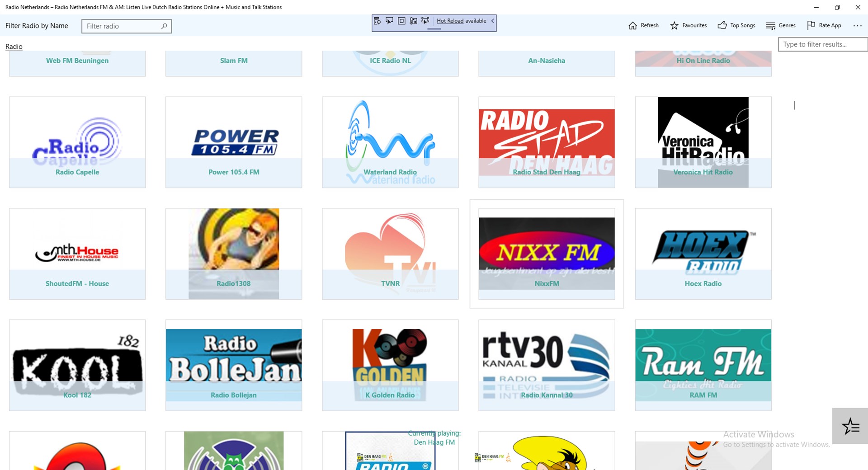This screenshot has width=868, height=470.
Task: Choose the Radio Bollejan tile
Action: coord(234,365)
